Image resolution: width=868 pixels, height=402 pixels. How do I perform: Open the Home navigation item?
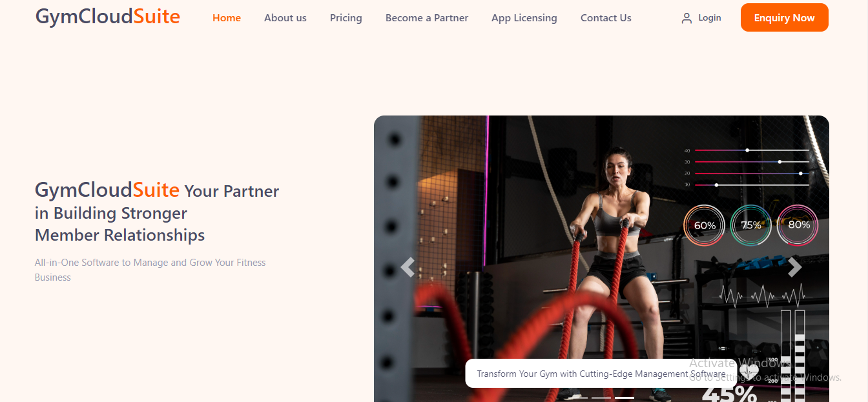(x=227, y=18)
